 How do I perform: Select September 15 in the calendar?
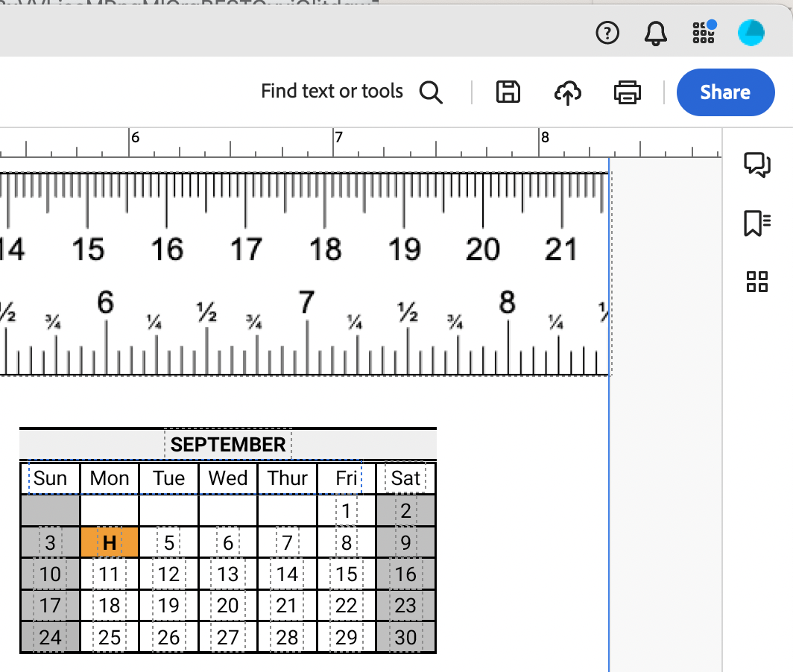point(346,574)
